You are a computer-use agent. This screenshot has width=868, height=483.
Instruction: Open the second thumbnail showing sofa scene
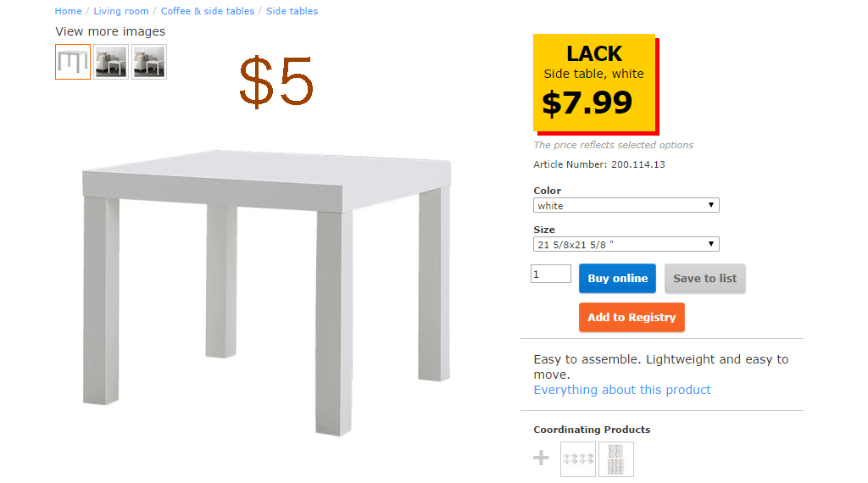pos(111,62)
